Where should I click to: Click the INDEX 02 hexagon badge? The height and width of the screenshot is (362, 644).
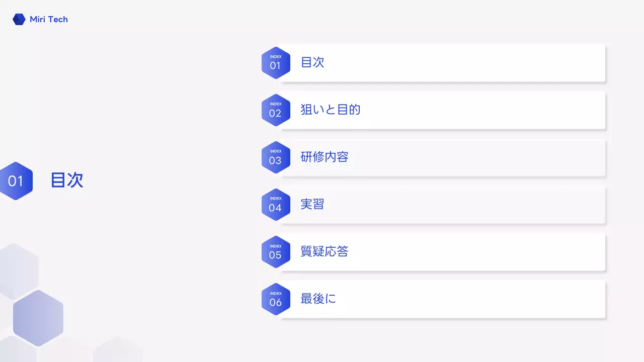[276, 110]
